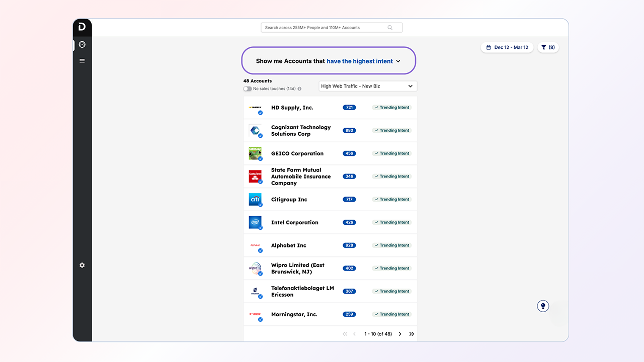Go to next page of accounts
The image size is (644, 362).
pyautogui.click(x=400, y=334)
